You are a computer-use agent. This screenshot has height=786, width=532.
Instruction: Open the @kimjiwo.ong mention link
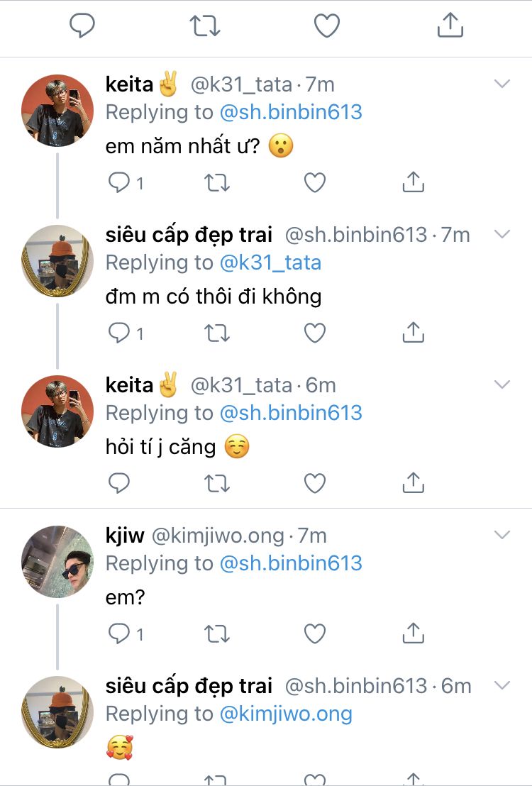(286, 714)
